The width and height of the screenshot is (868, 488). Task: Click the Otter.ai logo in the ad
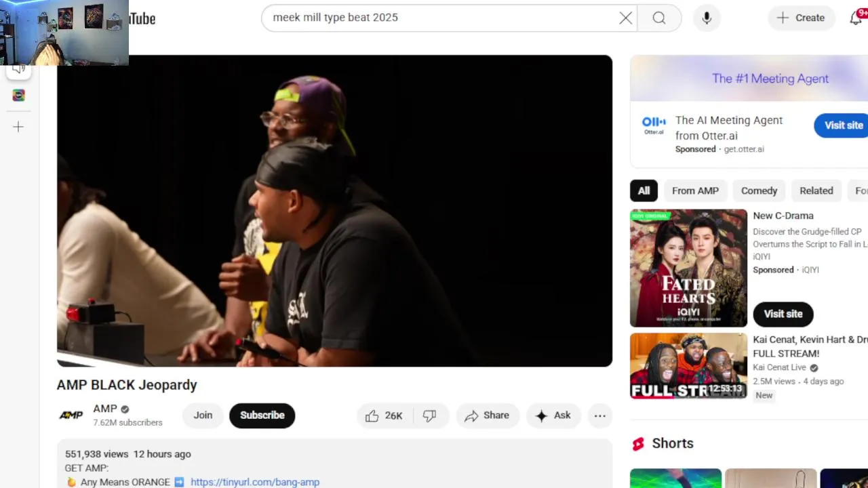point(654,125)
